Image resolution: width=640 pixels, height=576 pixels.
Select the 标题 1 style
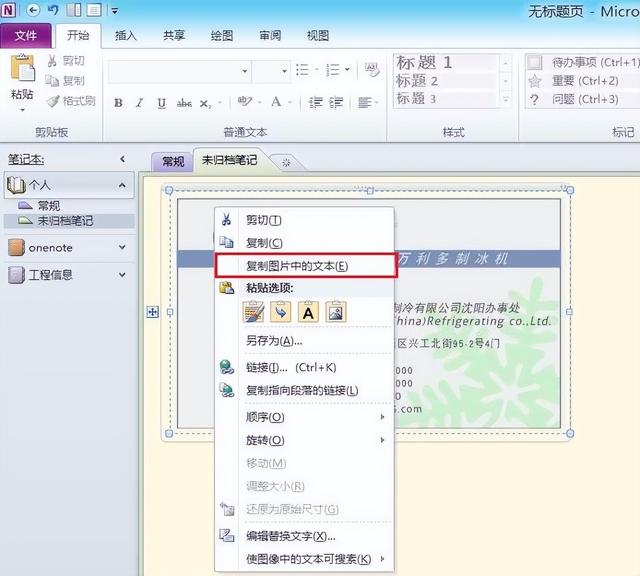click(445, 63)
